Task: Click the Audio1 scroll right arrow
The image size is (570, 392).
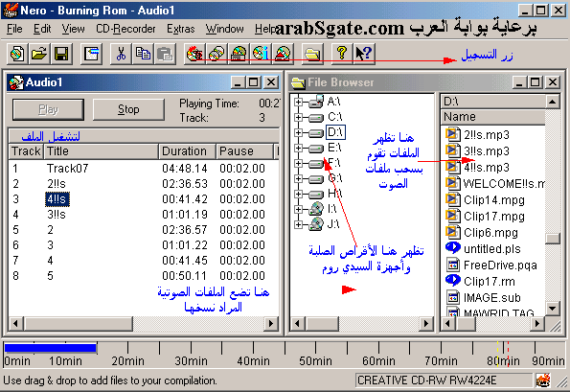Action: coord(271,323)
